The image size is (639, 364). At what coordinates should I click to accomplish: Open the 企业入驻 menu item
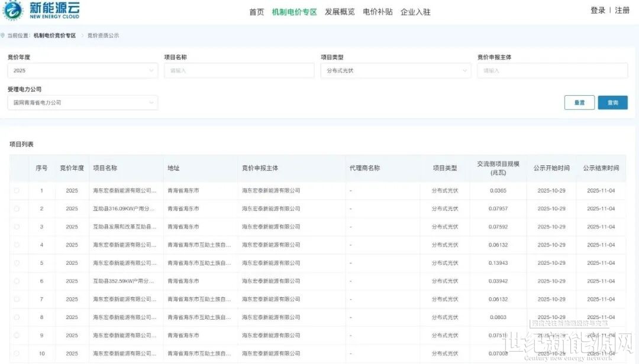[415, 12]
